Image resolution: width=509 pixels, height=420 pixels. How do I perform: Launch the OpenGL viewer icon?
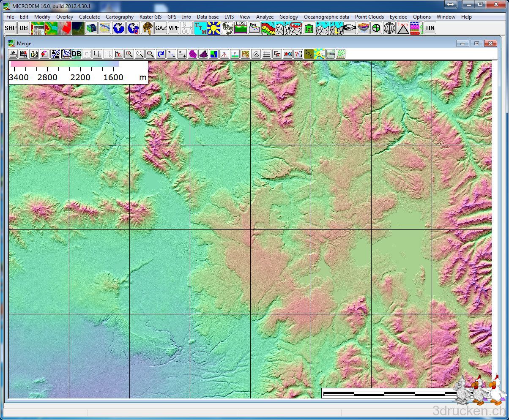(350, 28)
